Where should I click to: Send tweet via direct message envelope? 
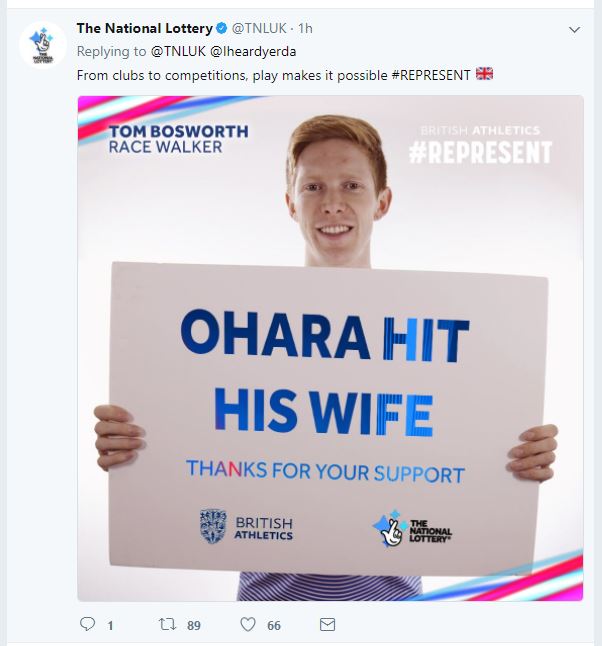(x=327, y=624)
